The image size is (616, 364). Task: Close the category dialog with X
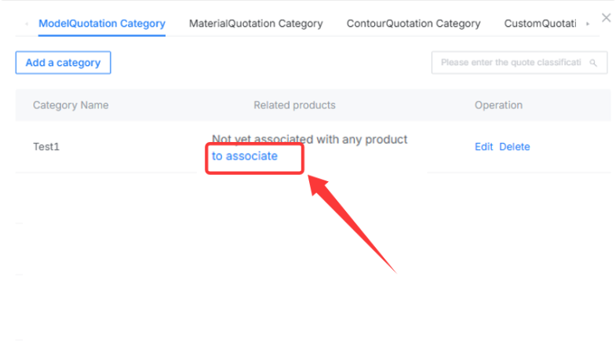[x=606, y=18]
